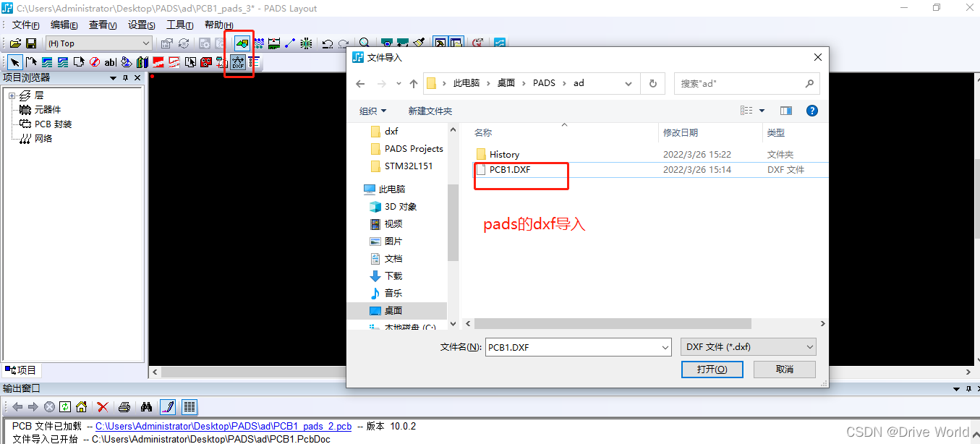Open the view options dropdown arrow
The width and height of the screenshot is (980, 444).
[762, 111]
